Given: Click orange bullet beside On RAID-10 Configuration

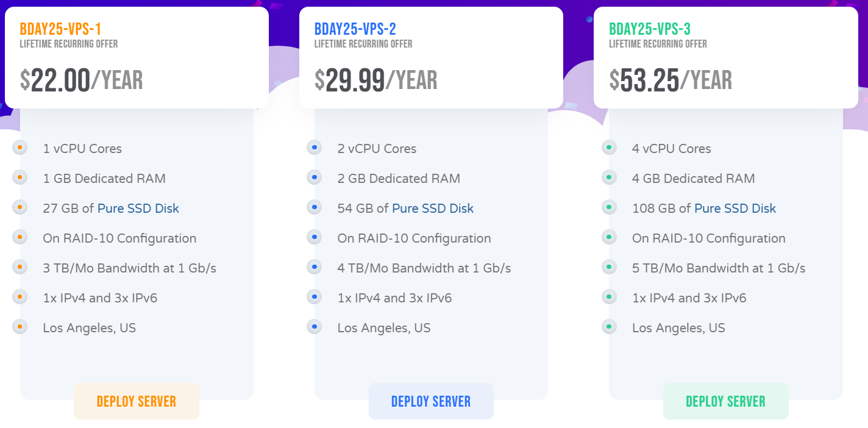Looking at the screenshot, I should 20,237.
